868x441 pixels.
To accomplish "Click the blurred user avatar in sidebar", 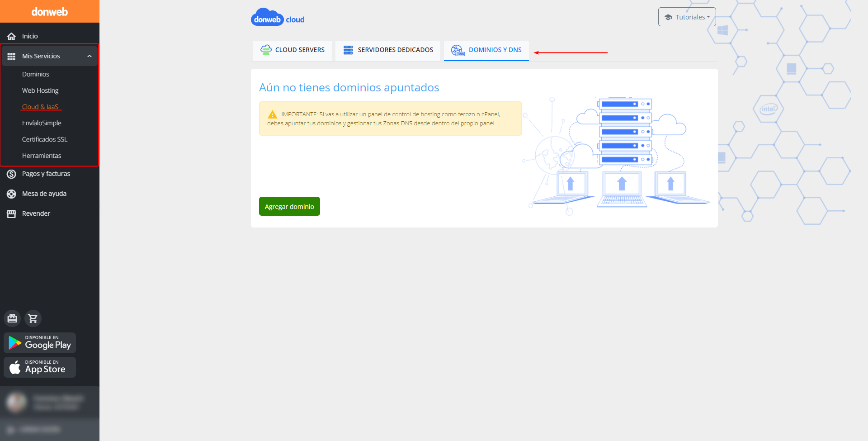I will tap(17, 402).
